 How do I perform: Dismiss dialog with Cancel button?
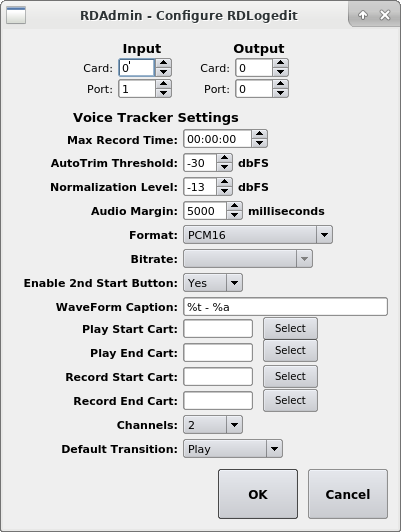click(x=348, y=494)
